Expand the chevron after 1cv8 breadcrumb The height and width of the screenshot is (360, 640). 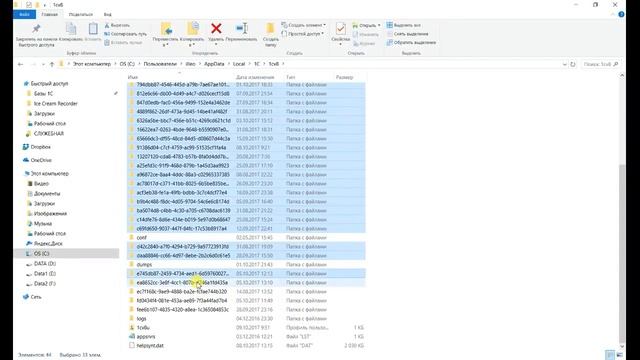(283, 64)
